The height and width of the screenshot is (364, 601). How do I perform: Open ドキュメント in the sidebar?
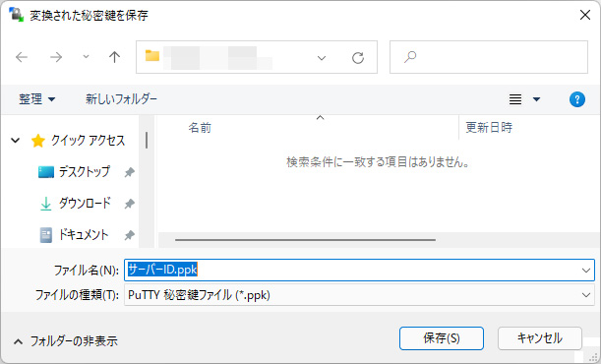pos(84,234)
